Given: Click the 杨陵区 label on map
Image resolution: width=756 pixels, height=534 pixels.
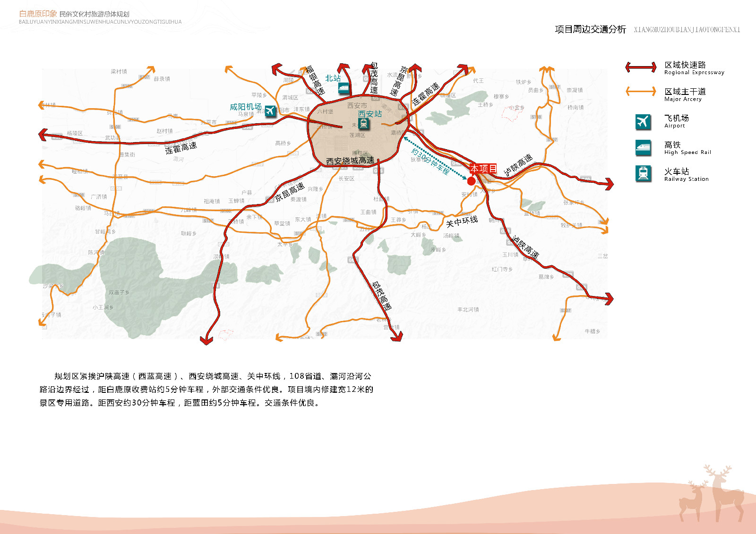Looking at the screenshot, I should (75, 133).
